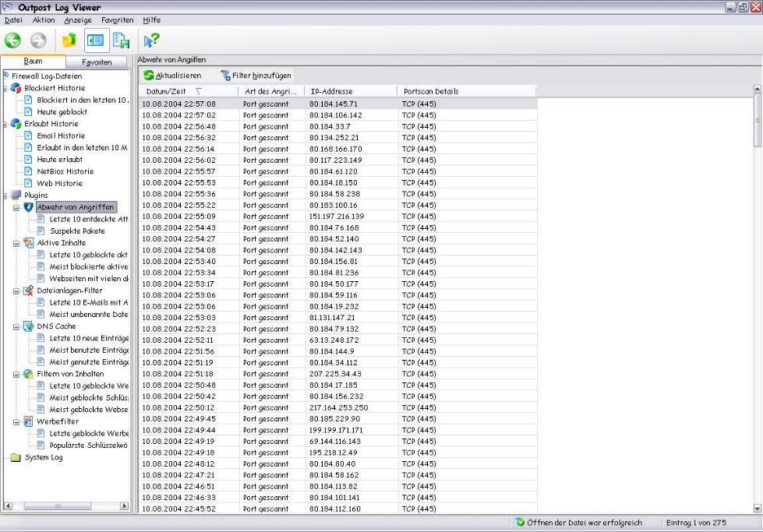The width and height of the screenshot is (763, 532).
Task: Click the Plugins node icon
Action: pos(16,195)
